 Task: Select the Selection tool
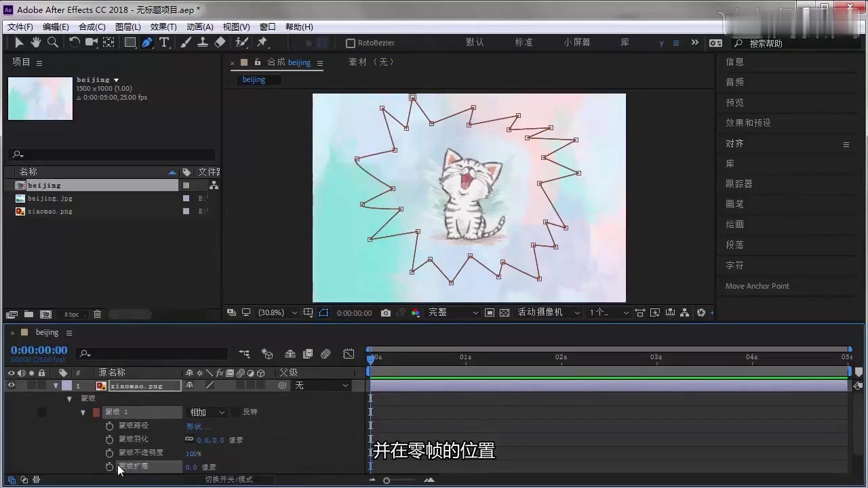pos(19,42)
